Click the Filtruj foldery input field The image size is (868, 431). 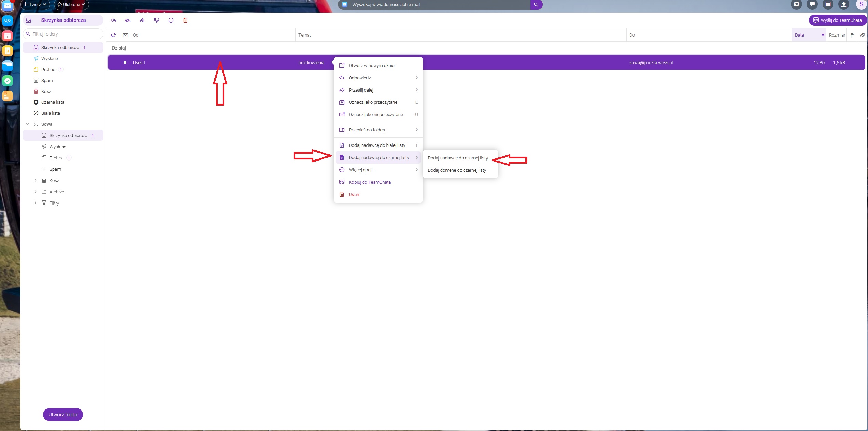[63, 34]
